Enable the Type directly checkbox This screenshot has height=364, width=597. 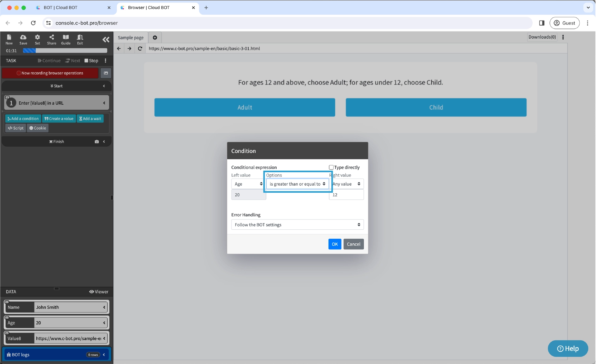click(x=331, y=167)
